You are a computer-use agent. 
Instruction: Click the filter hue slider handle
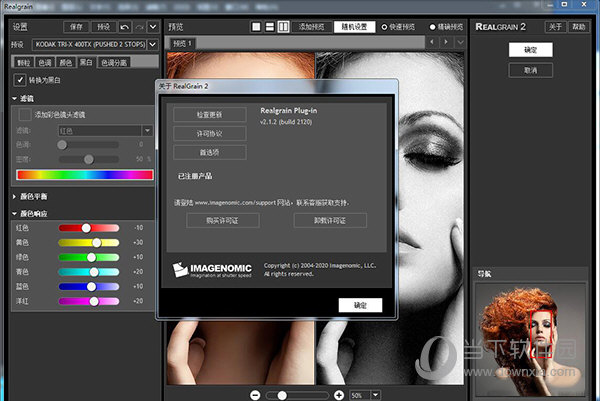(x=62, y=145)
